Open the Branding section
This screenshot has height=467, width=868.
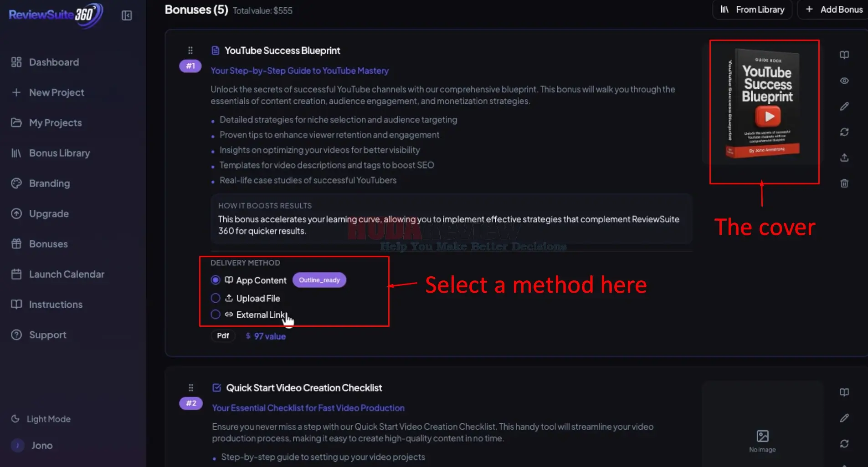tap(49, 183)
